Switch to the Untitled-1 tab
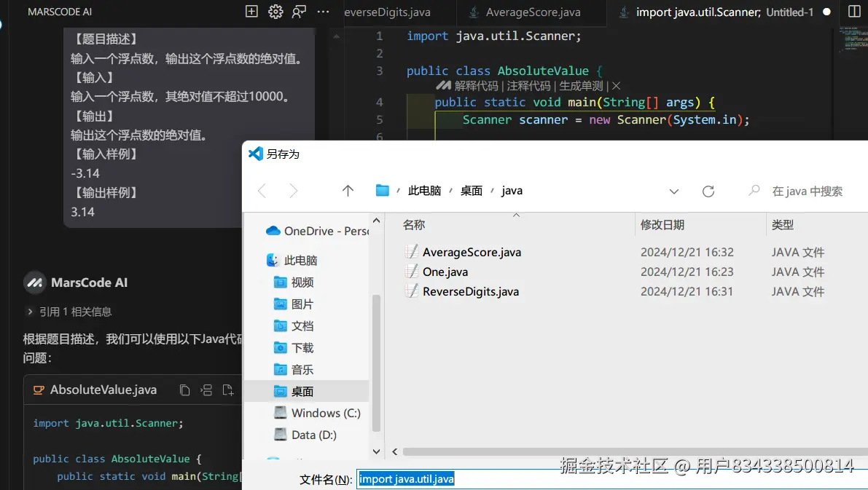This screenshot has height=490, width=868. point(722,12)
